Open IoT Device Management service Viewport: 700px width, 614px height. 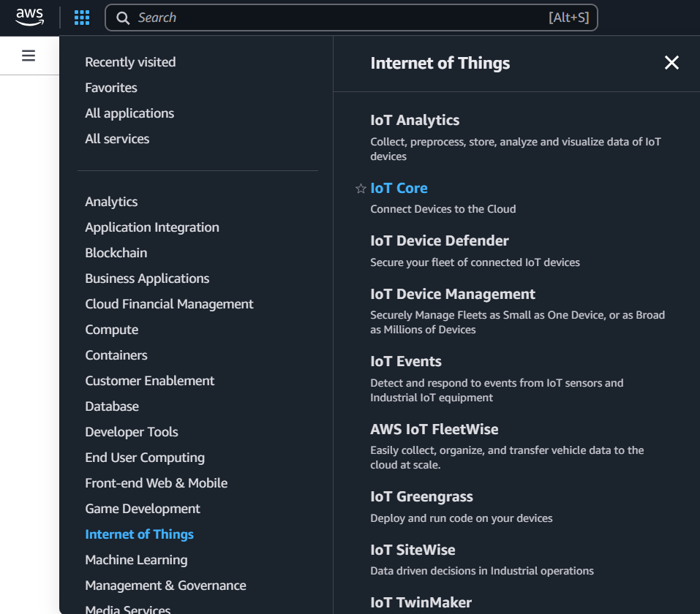pyautogui.click(x=453, y=294)
